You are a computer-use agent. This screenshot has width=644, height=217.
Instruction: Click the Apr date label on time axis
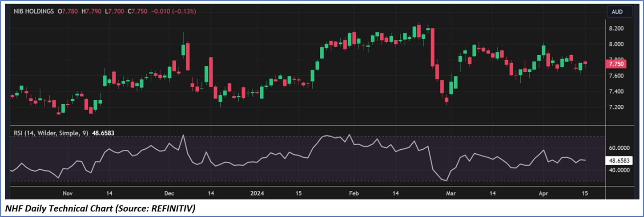[x=544, y=193]
